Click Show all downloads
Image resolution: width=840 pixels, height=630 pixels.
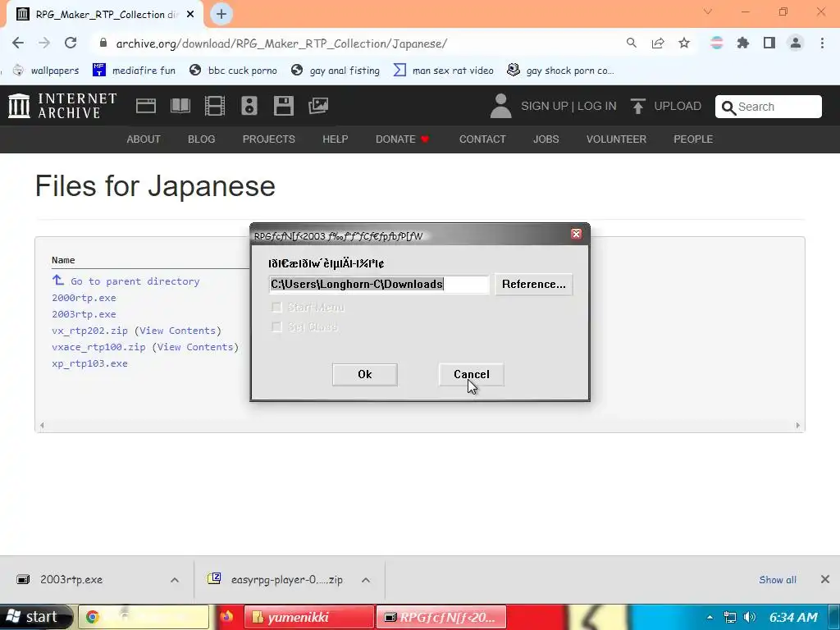tap(778, 580)
